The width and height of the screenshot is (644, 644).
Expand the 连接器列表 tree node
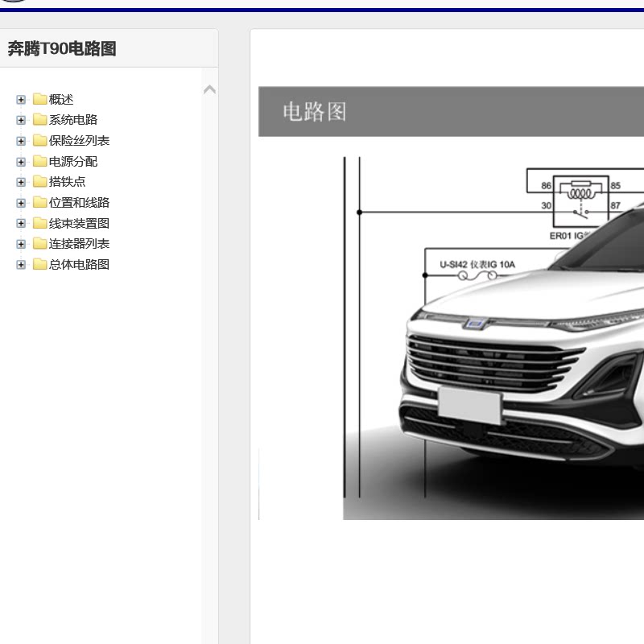(x=21, y=245)
